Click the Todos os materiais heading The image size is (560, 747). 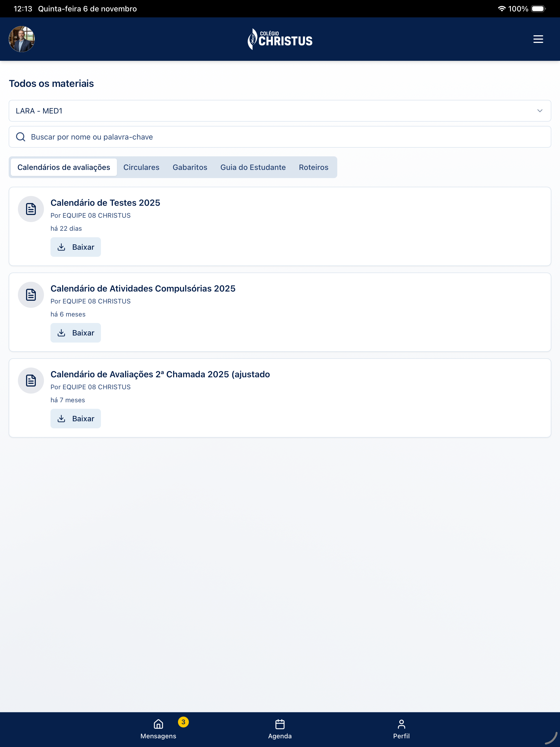click(x=51, y=83)
